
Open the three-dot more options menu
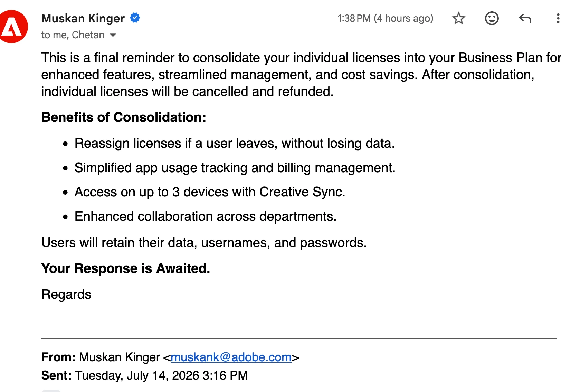click(558, 18)
